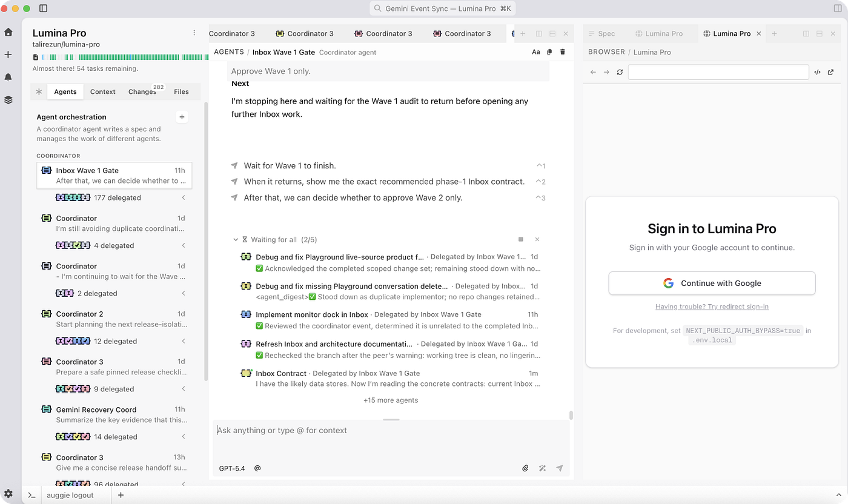
Task: Expand the 2 delegated agents list
Action: 184,293
